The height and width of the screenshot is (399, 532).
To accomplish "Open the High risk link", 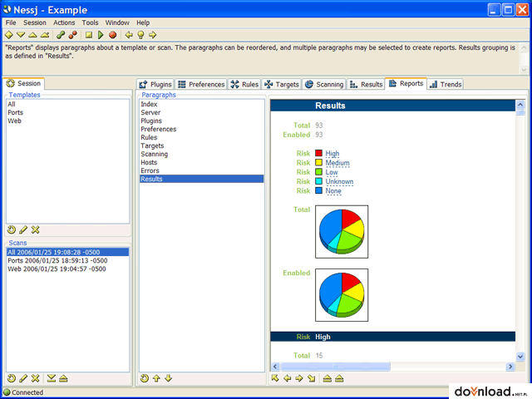I will click(x=332, y=153).
